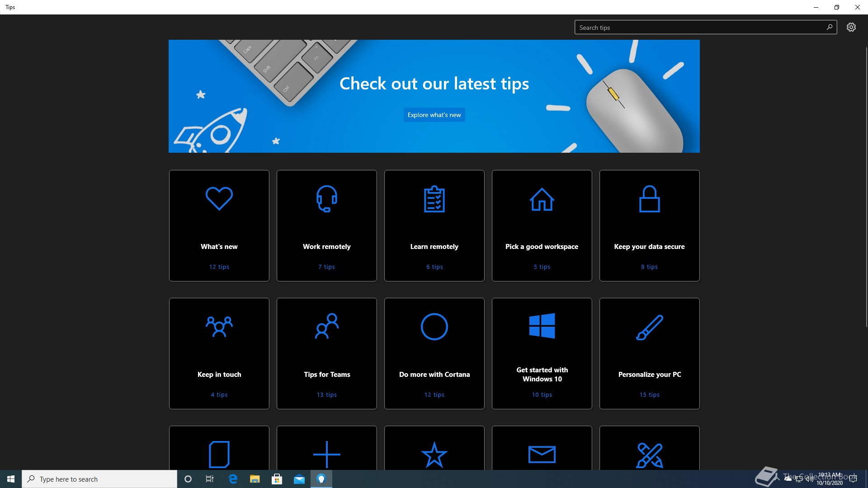
Task: Open Task View in the taskbar
Action: [x=210, y=479]
